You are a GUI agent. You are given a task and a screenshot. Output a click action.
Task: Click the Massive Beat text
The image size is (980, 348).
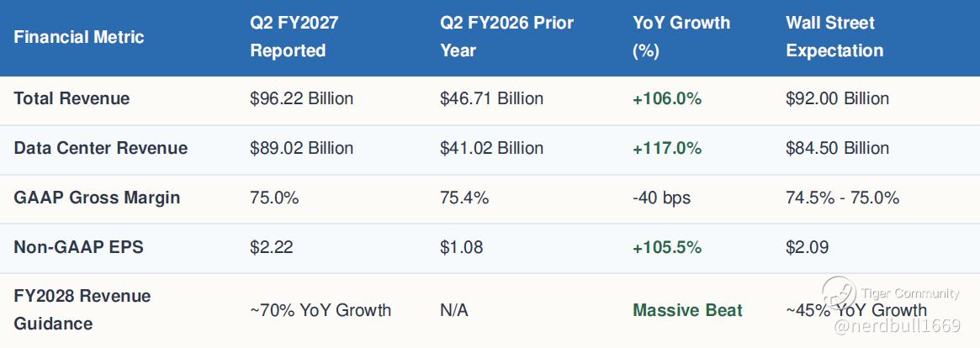[687, 310]
